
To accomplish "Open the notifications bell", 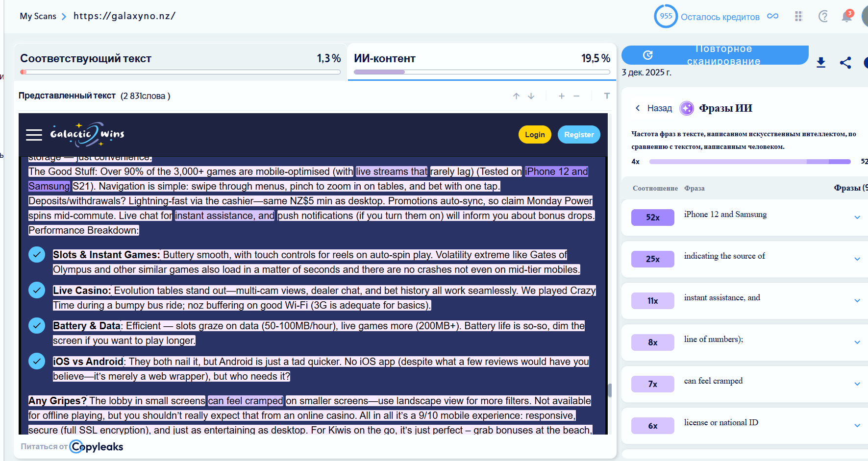I will click(846, 17).
